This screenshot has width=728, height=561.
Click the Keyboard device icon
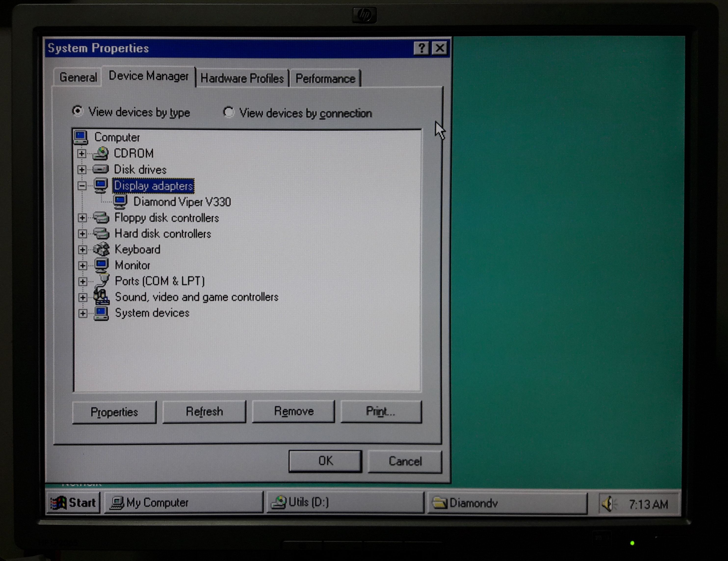coord(101,249)
